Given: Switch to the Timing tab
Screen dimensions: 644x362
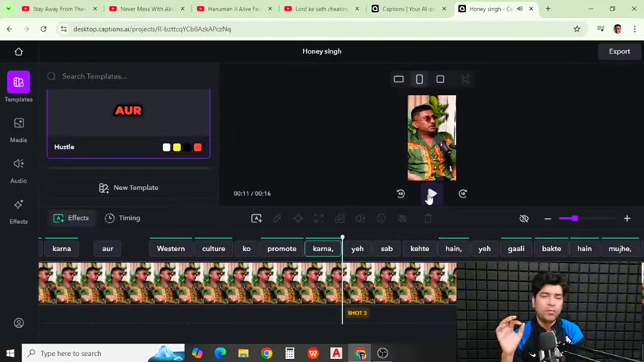Looking at the screenshot, I should pos(122,218).
